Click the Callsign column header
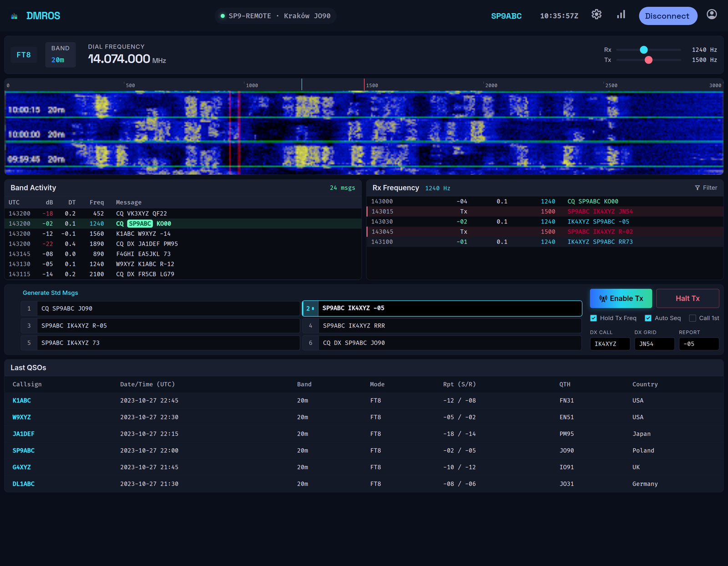This screenshot has width=728, height=566. pyautogui.click(x=27, y=384)
